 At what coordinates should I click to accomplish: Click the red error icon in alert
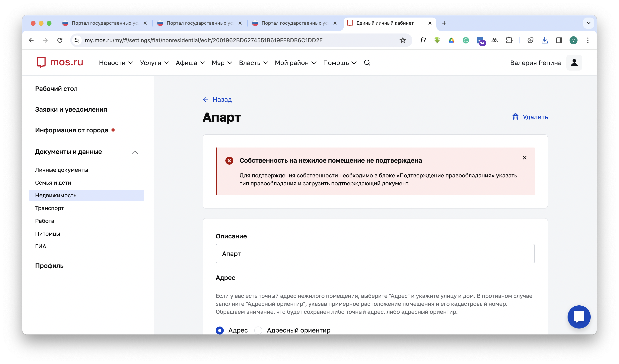[229, 161]
